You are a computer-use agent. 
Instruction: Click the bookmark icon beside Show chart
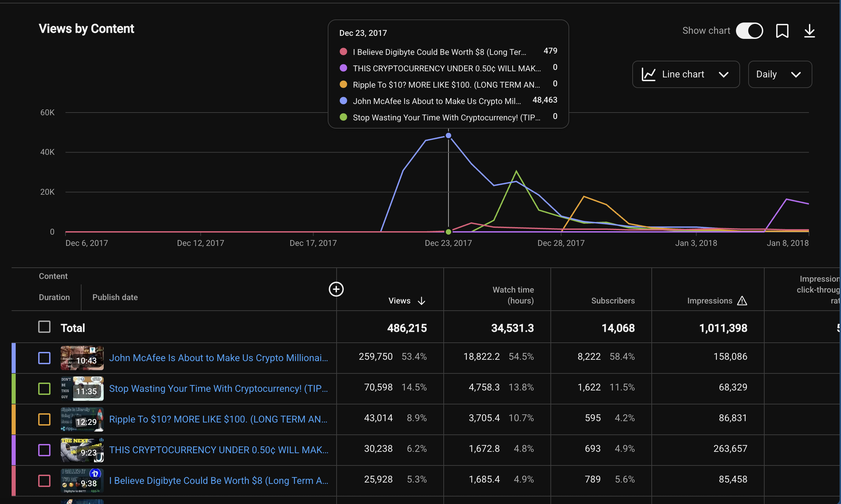(782, 31)
